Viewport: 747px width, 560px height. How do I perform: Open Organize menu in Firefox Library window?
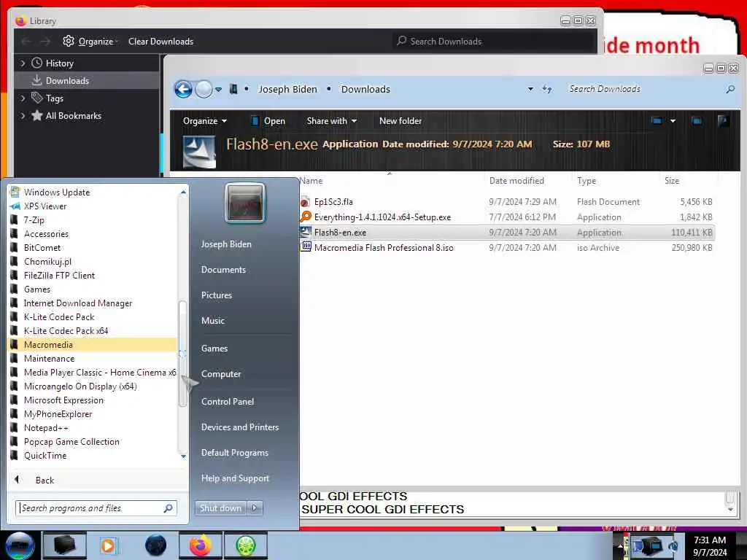90,42
